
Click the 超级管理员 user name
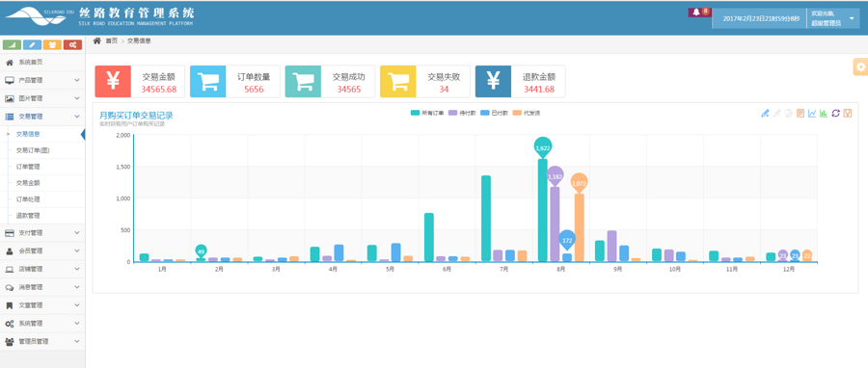826,23
